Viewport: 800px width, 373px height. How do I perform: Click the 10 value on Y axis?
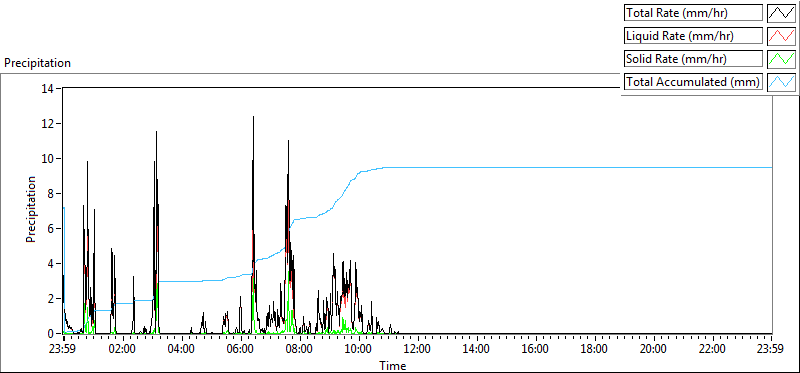coord(47,159)
